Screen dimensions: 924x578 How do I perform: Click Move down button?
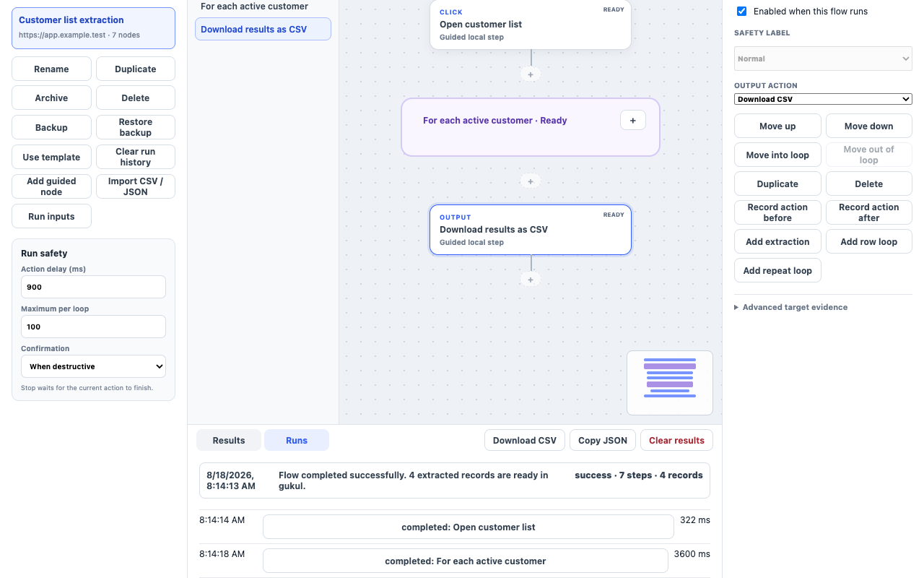tap(869, 126)
